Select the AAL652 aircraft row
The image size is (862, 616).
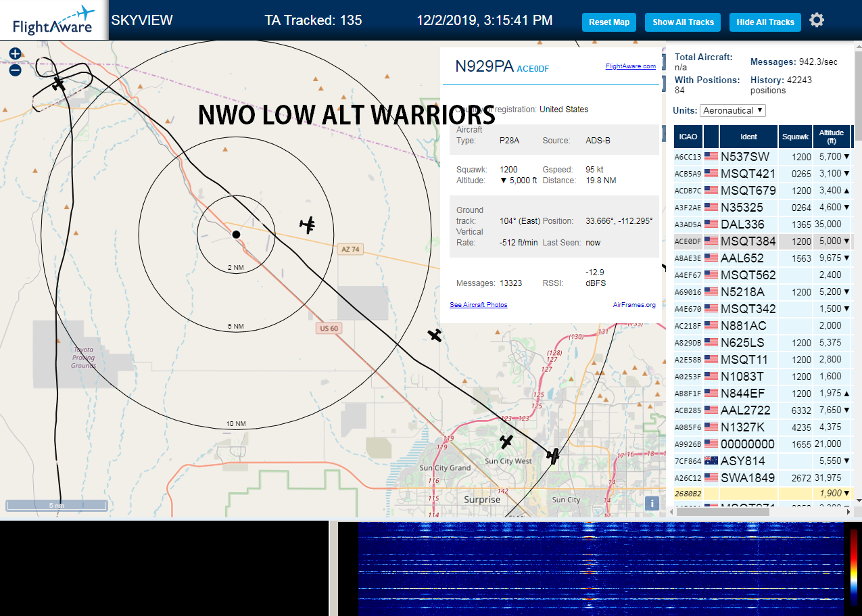point(763,258)
